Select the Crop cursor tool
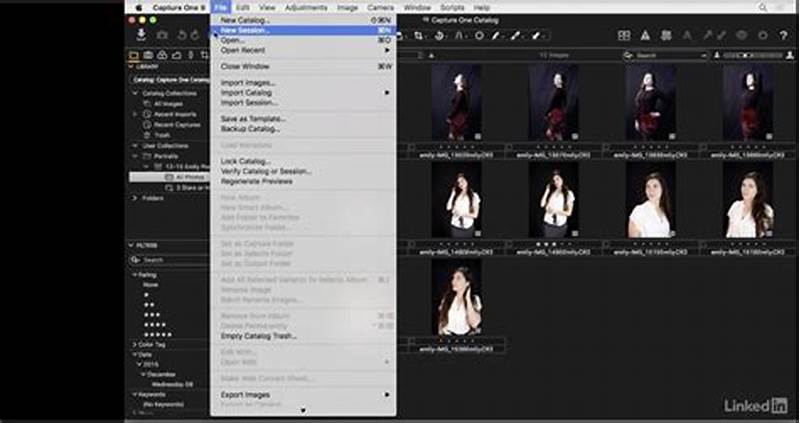800x423 pixels. tap(418, 36)
